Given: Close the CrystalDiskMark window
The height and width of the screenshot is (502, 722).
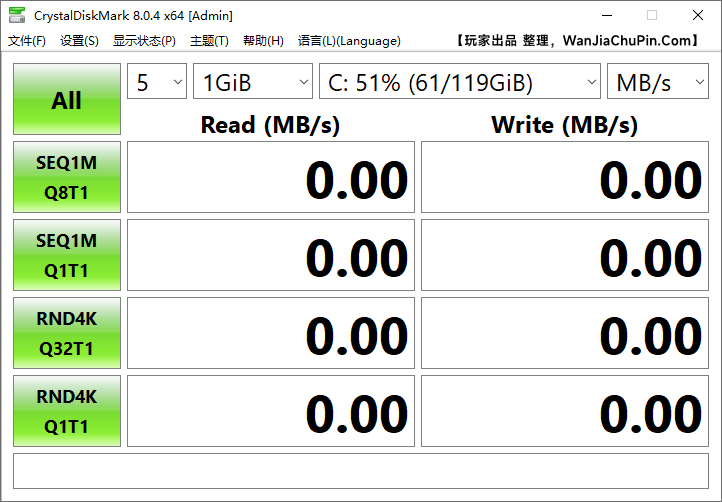Looking at the screenshot, I should tap(698, 15).
